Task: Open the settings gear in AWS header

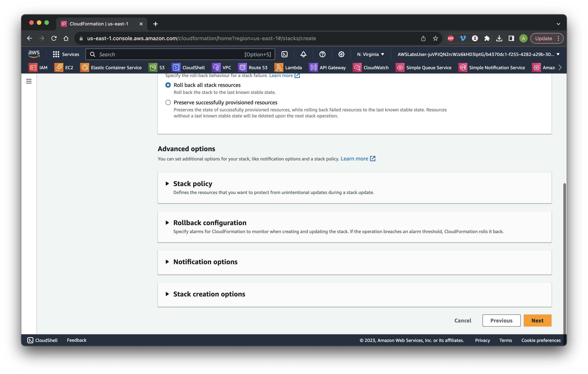Action: tap(341, 54)
